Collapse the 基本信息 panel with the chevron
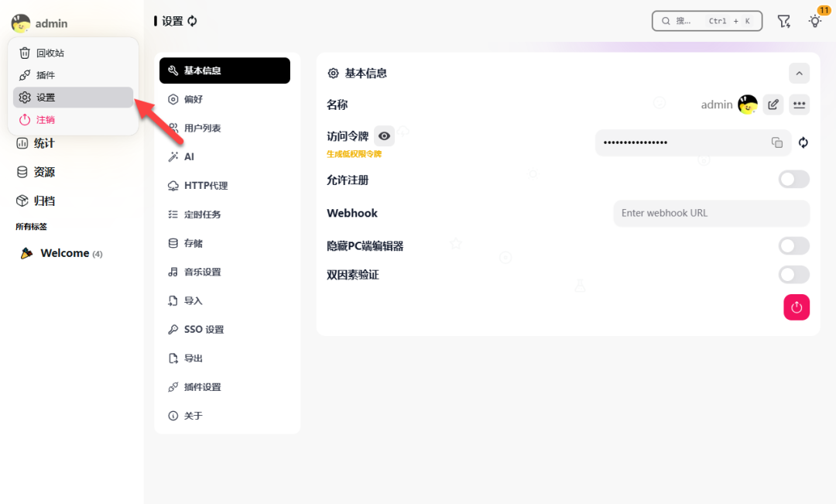This screenshot has height=504, width=836. pos(799,74)
